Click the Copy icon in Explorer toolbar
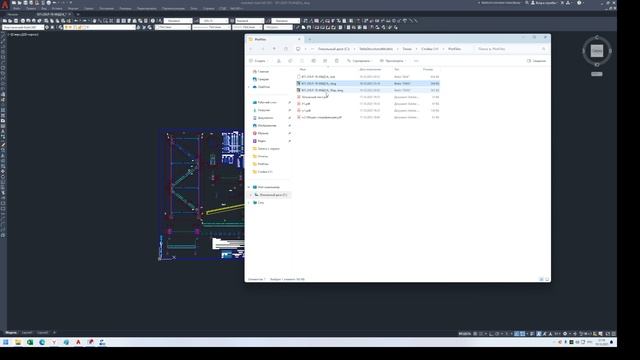640x360 pixels. point(290,61)
